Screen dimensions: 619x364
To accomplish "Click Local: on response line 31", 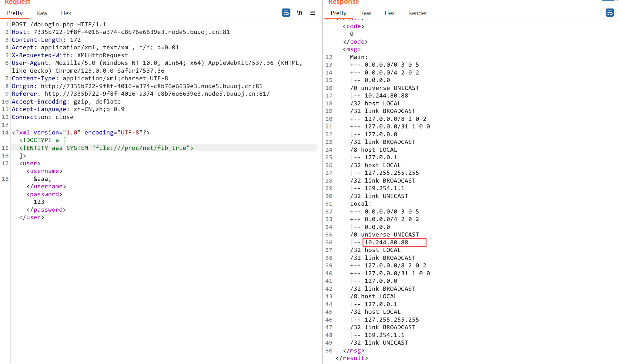I will (361, 204).
